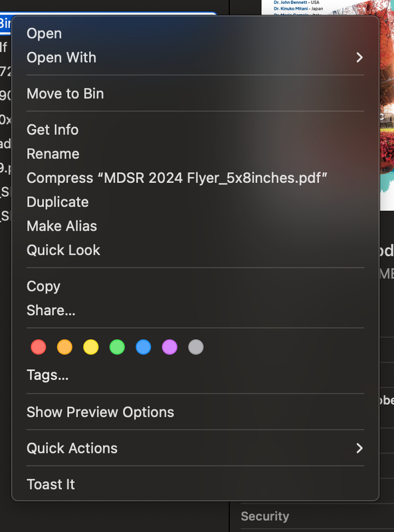This screenshot has width=394, height=532.
Task: Move the file to Bin
Action: [65, 94]
